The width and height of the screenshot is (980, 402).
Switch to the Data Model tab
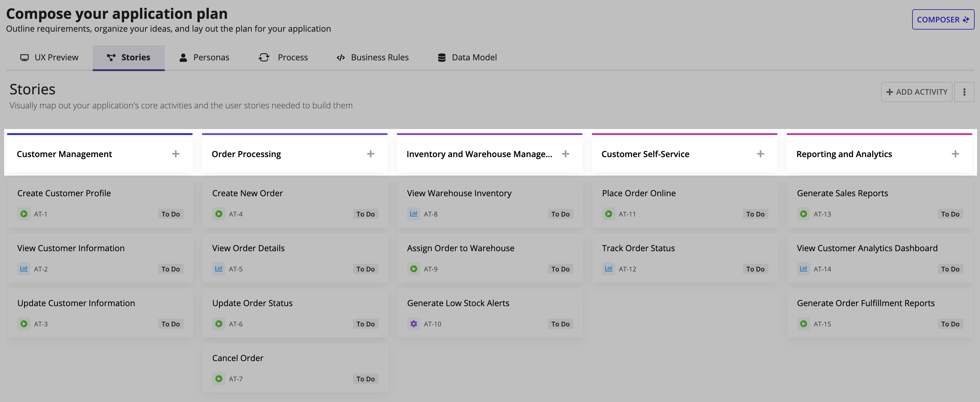467,57
